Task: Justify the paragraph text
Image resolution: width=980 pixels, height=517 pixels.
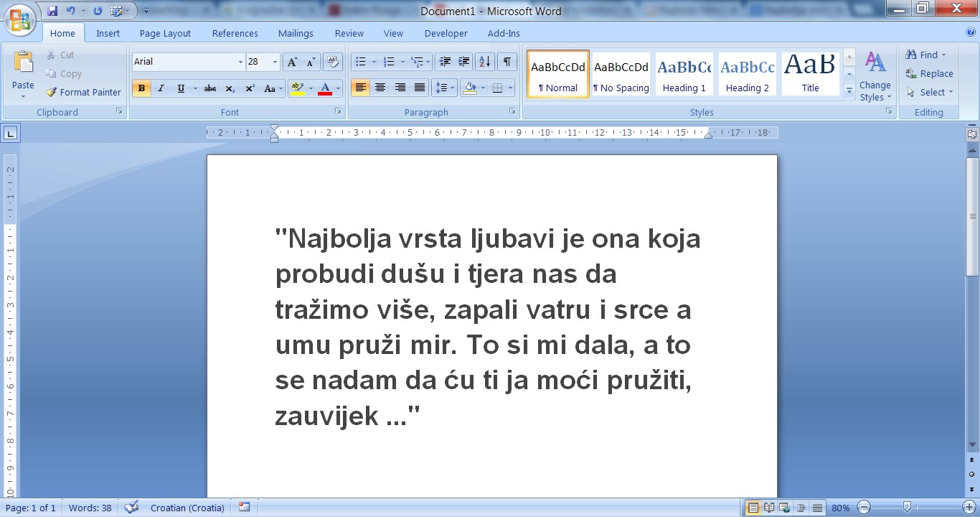Action: click(419, 88)
